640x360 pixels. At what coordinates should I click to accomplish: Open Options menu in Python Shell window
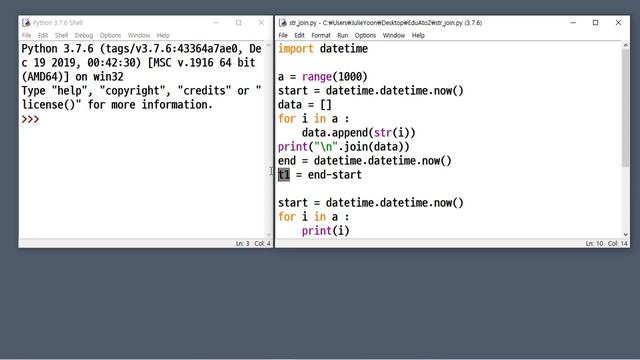pos(110,36)
